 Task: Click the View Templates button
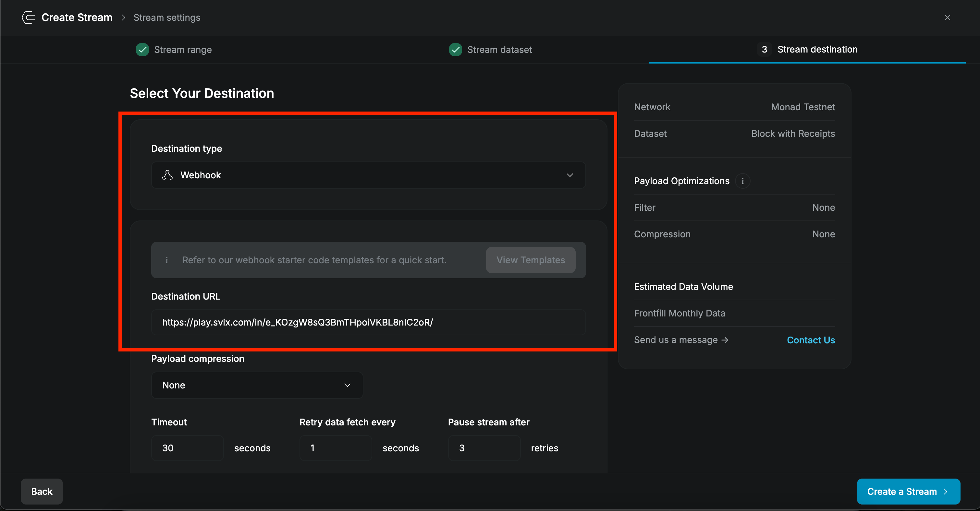531,260
